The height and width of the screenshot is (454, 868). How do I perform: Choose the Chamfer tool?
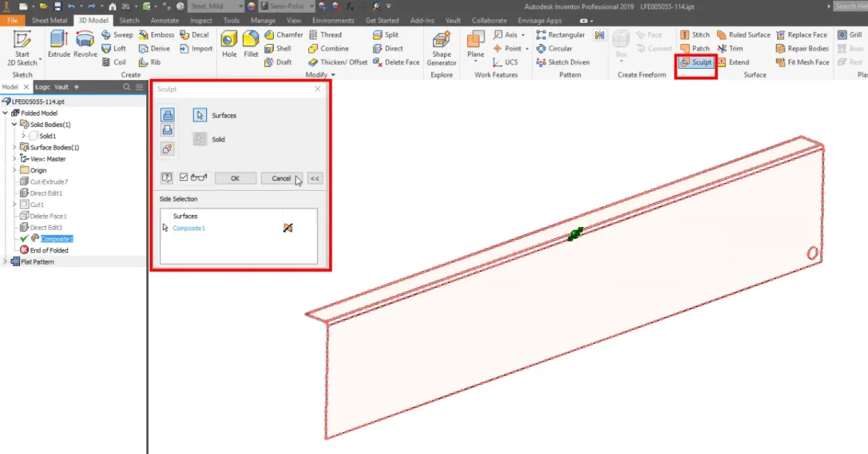pyautogui.click(x=284, y=35)
